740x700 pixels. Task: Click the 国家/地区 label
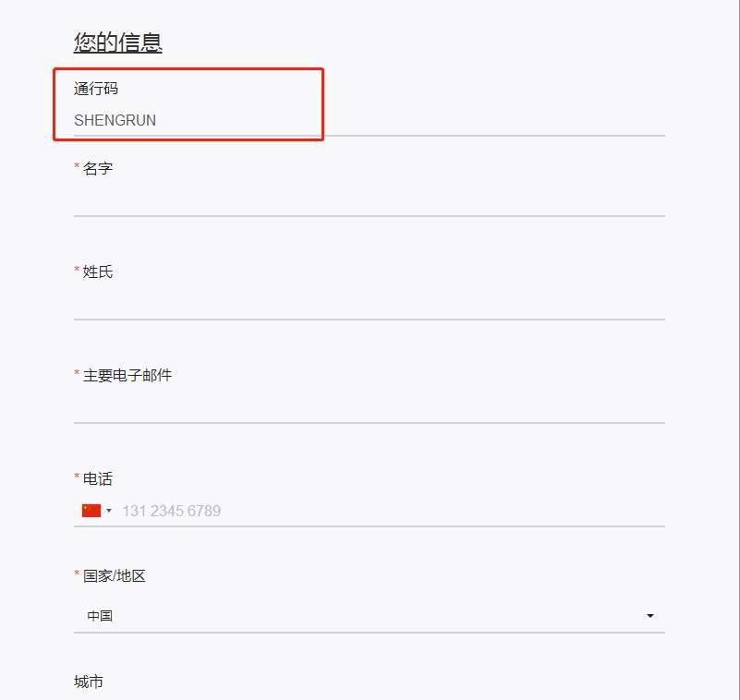[x=115, y=576]
